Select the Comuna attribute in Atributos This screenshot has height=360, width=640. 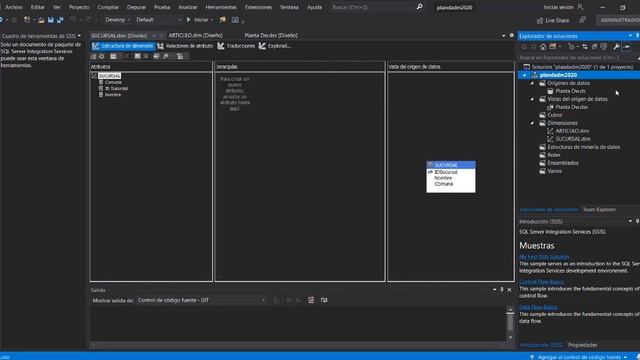click(x=113, y=82)
